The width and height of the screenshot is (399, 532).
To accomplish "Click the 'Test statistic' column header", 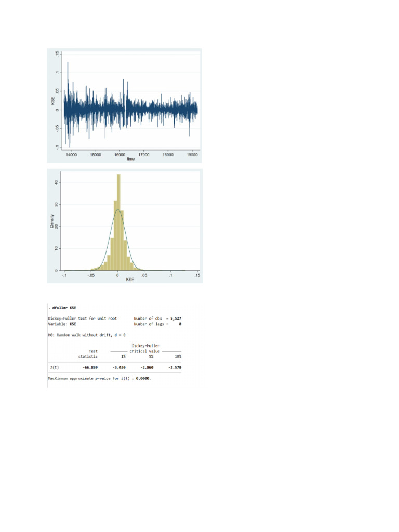I will tap(88, 354).
